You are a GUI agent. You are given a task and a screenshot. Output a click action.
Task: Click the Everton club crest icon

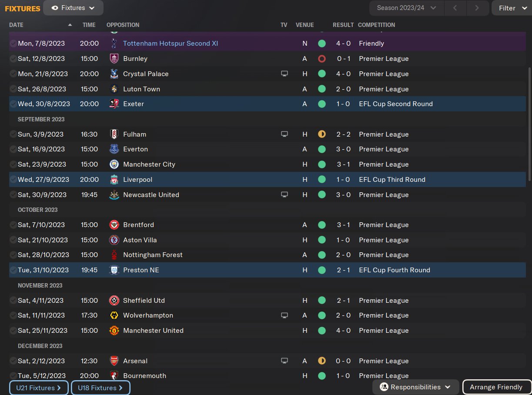[x=114, y=149]
